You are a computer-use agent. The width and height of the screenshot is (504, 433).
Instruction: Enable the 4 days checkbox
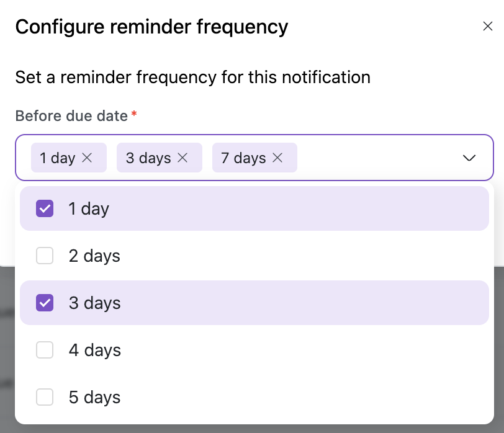point(45,350)
